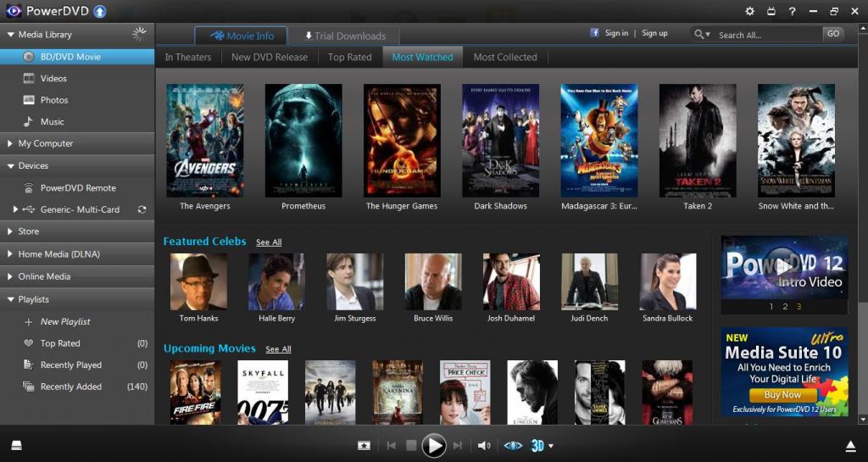Image resolution: width=868 pixels, height=462 pixels.
Task: Eject the disc
Action: 851,446
